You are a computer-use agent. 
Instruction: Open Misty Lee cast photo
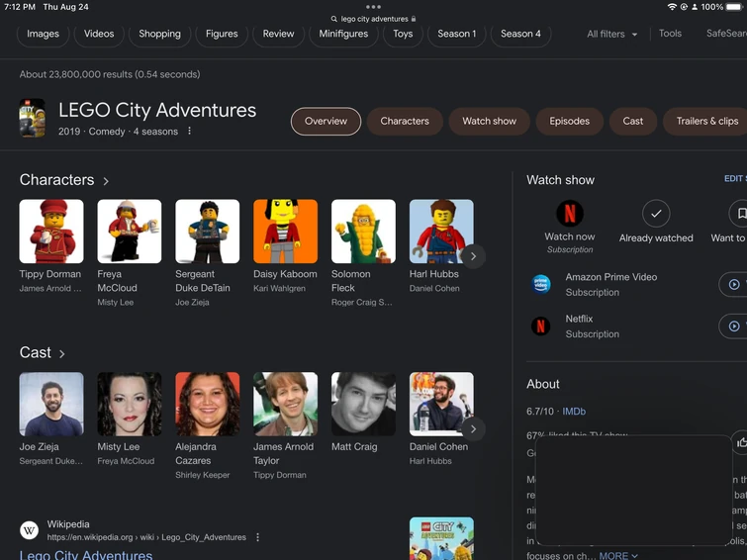(x=130, y=404)
